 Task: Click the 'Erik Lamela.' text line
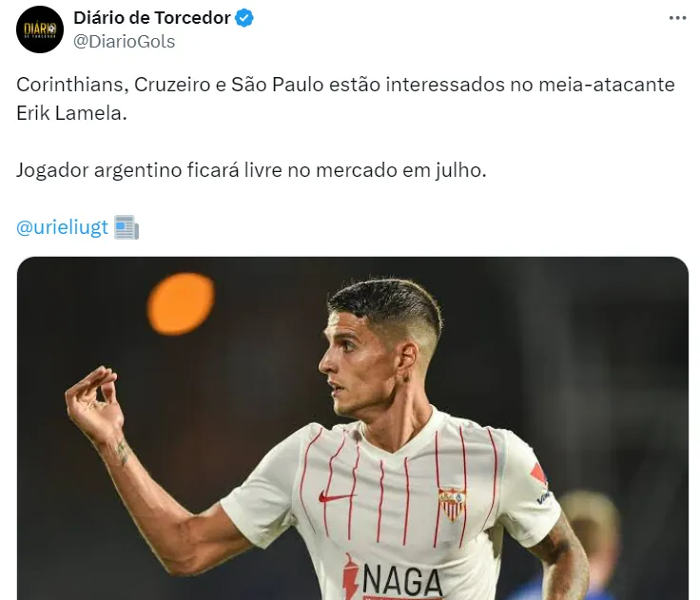[x=71, y=113]
